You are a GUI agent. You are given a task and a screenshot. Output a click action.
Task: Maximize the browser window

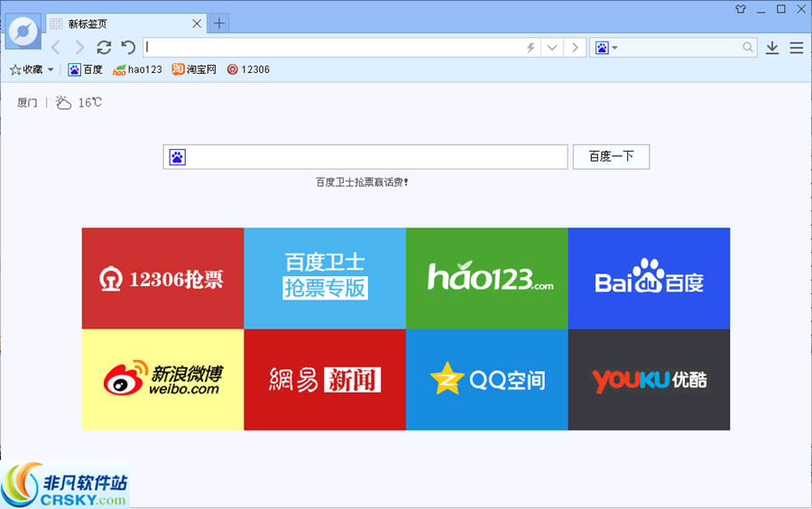pyautogui.click(x=781, y=9)
